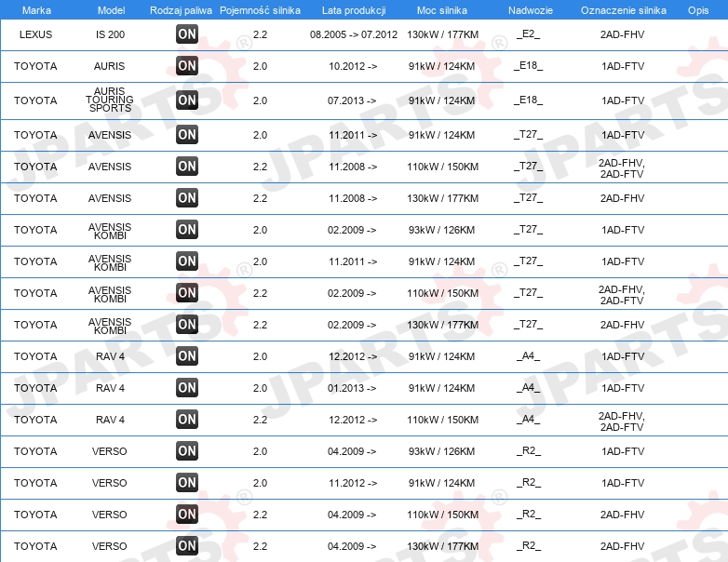This screenshot has width=728, height=562.
Task: Click the 10.2012 -> production date cell
Action: pyautogui.click(x=353, y=66)
